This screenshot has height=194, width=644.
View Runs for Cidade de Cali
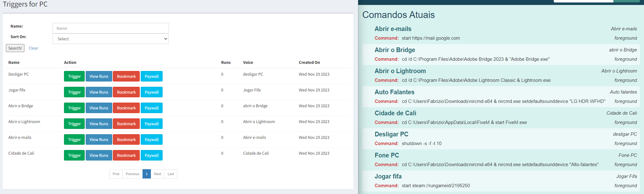coord(99,155)
